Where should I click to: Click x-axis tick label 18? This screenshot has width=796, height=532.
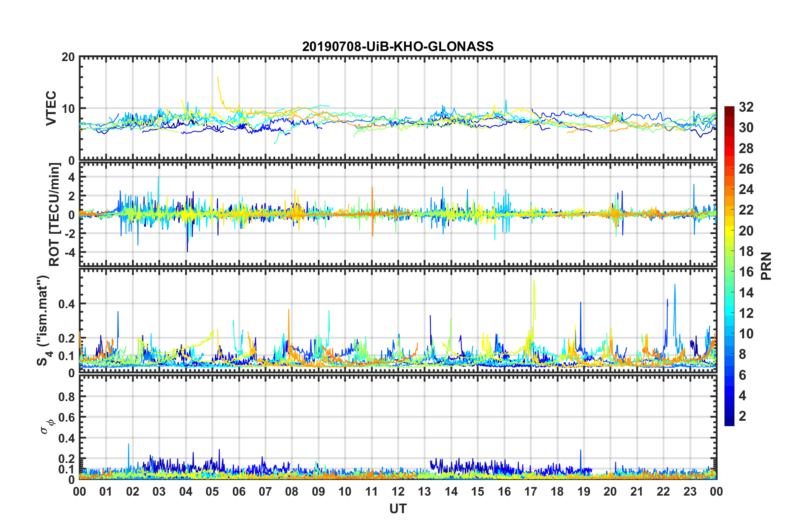click(x=557, y=491)
